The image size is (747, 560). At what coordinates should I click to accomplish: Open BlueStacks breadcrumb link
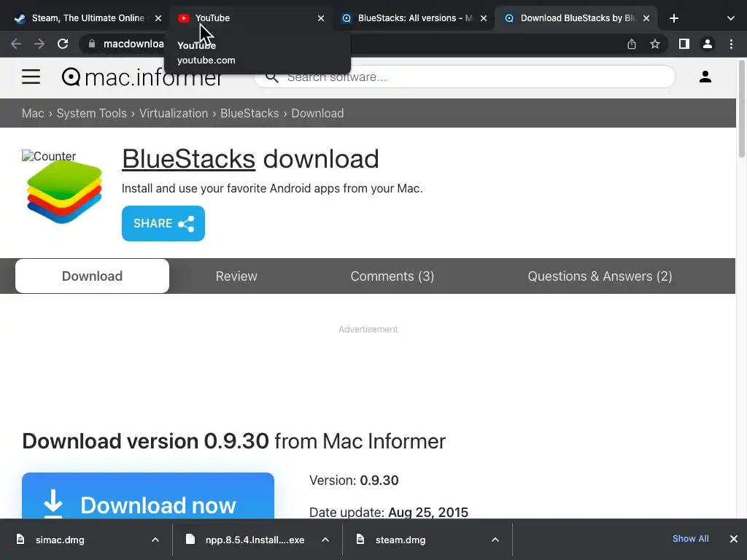[x=249, y=113]
